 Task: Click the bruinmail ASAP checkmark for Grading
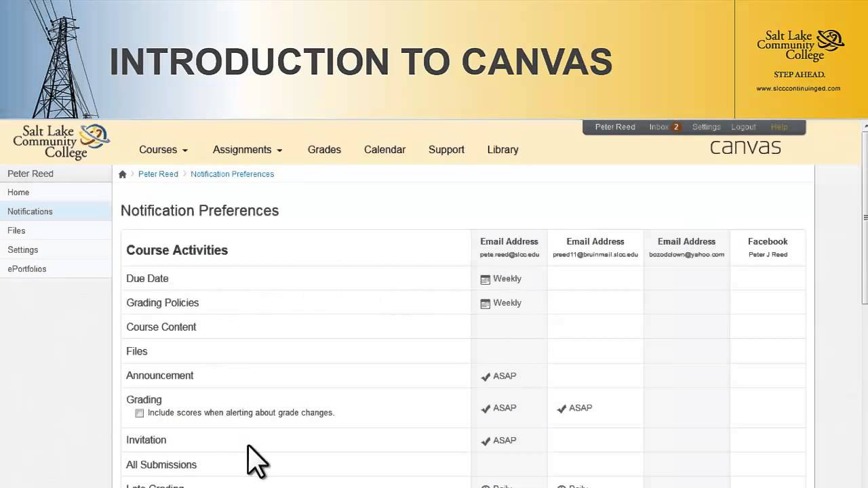561,408
